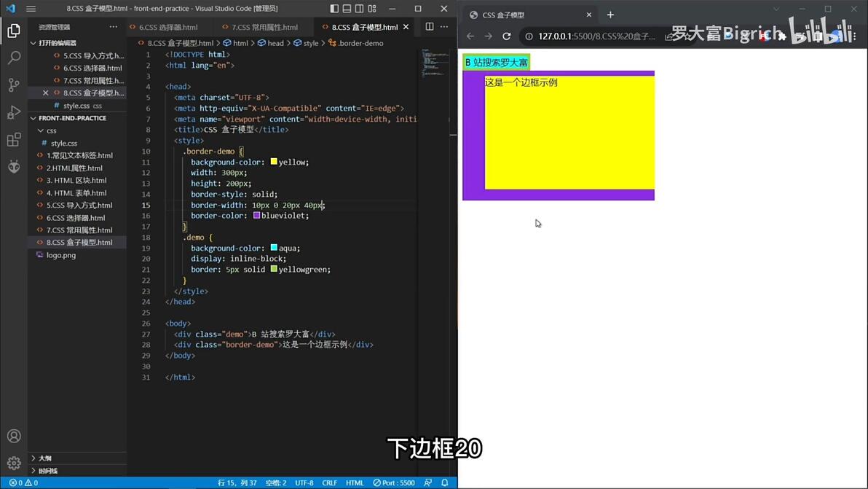Close the 8.CSS 盒子模型.html editor tab
Screen dimensions: 868x489
[x=406, y=26]
